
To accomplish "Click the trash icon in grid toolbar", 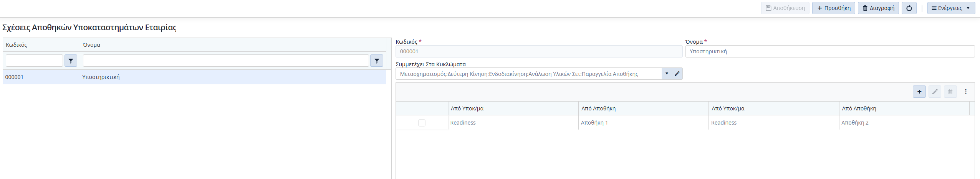I will (x=950, y=92).
